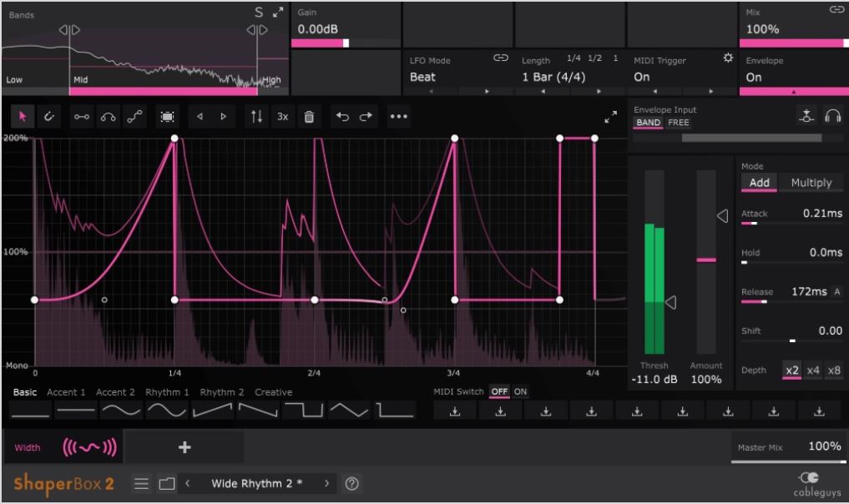Switch to the Rhythm 2 wave tab
The width and height of the screenshot is (849, 504).
[x=221, y=392]
